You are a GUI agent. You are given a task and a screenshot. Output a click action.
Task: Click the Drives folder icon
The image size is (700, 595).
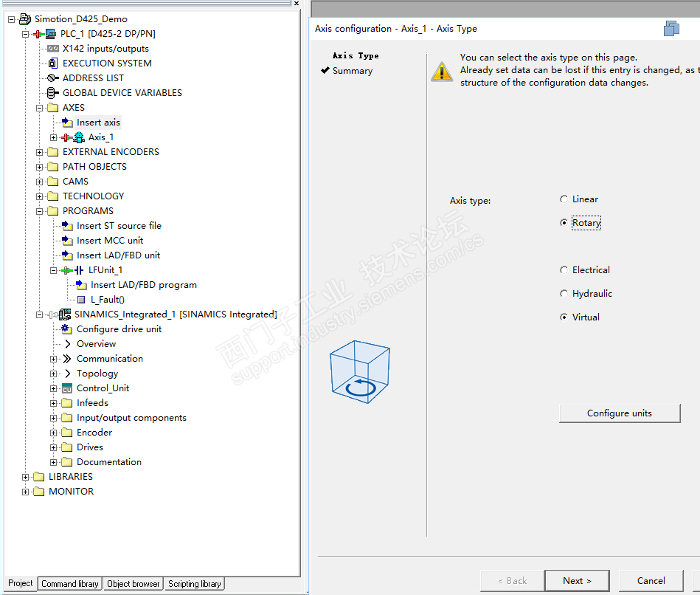click(67, 447)
